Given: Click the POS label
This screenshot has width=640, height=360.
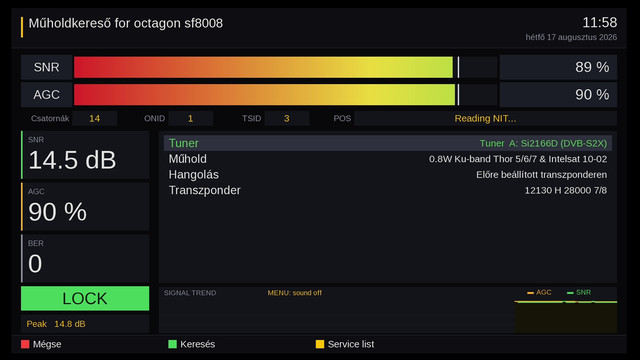Looking at the screenshot, I should (x=342, y=118).
